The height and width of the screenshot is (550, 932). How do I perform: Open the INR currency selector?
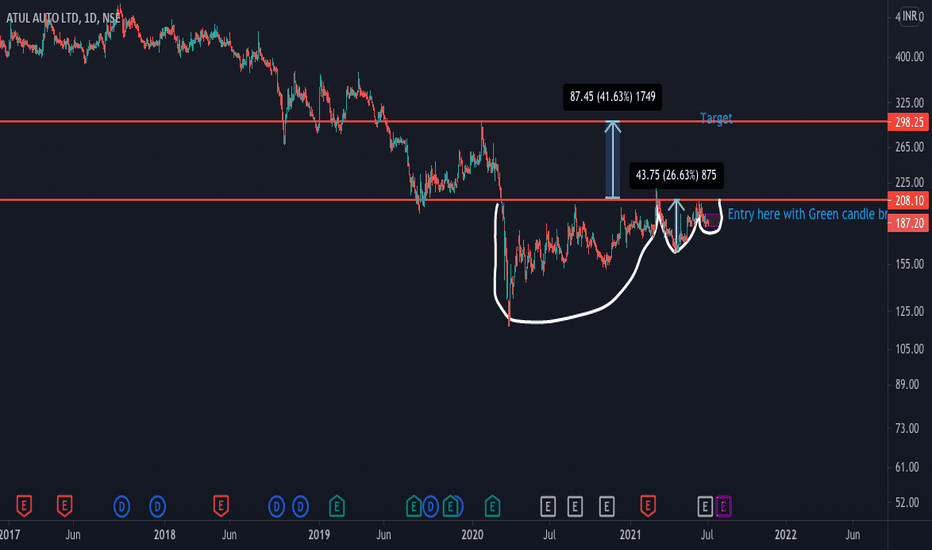[909, 16]
